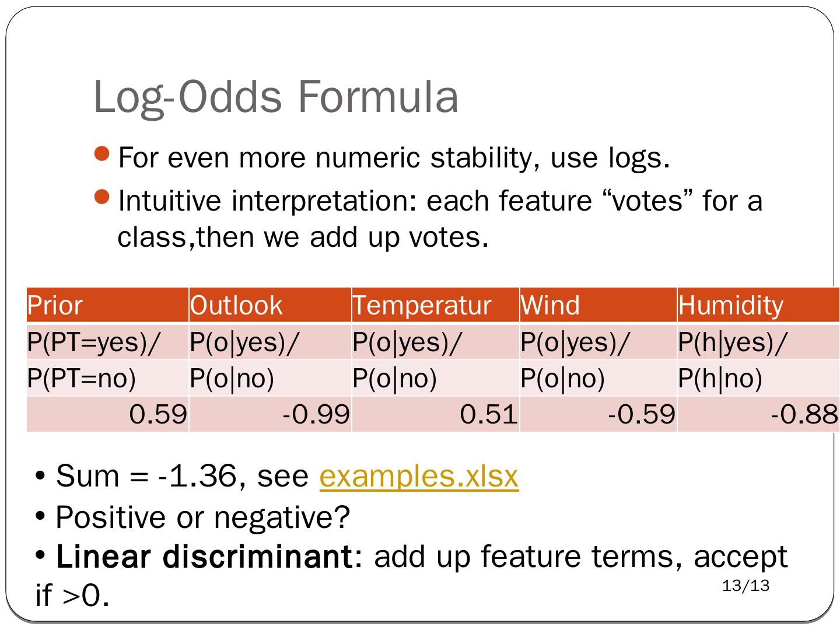Click the 'Positive or negative?' bullet text

(x=202, y=517)
